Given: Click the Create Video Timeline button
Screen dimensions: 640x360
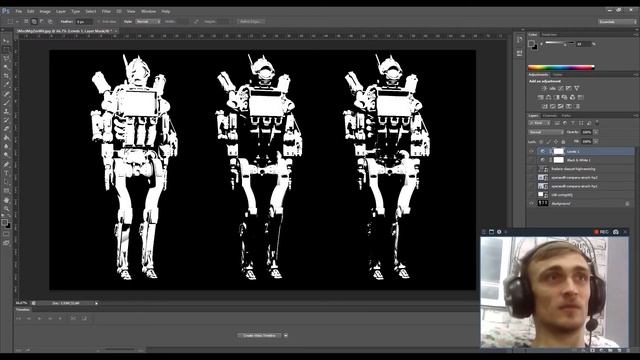Looking at the screenshot, I should pos(259,336).
